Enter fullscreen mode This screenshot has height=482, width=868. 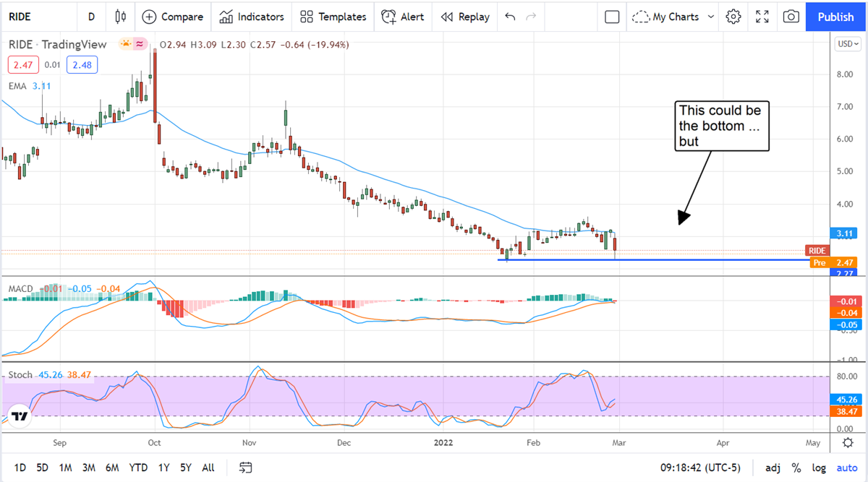click(762, 17)
